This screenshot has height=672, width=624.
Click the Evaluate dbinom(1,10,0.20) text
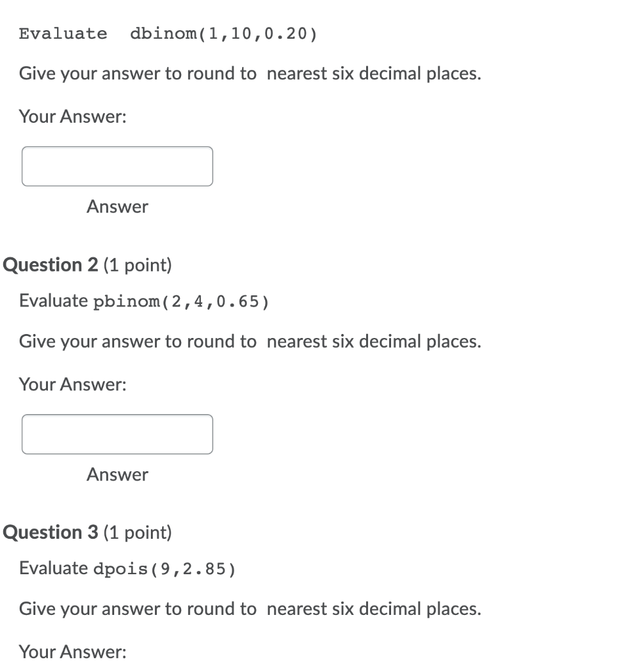tap(167, 33)
